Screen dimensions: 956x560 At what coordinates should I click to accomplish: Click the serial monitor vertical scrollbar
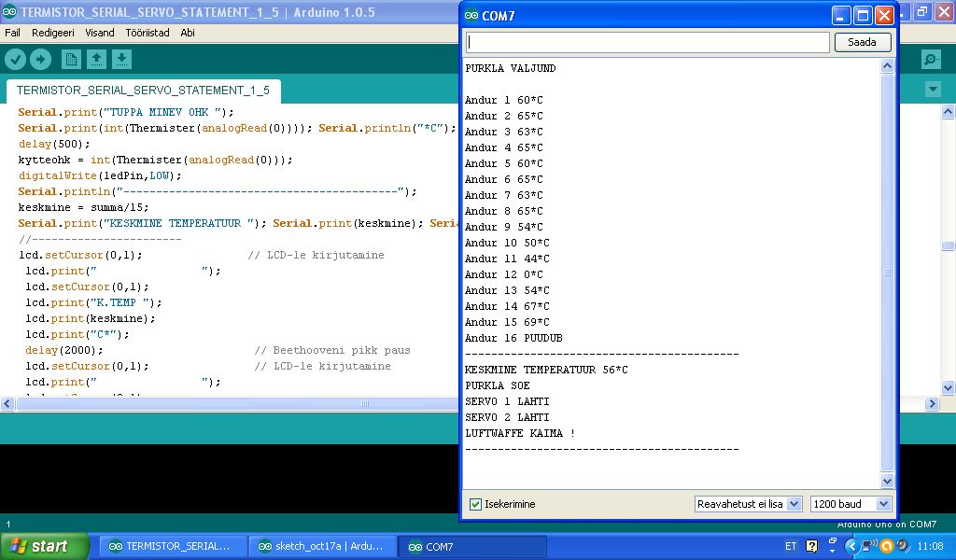(887, 273)
